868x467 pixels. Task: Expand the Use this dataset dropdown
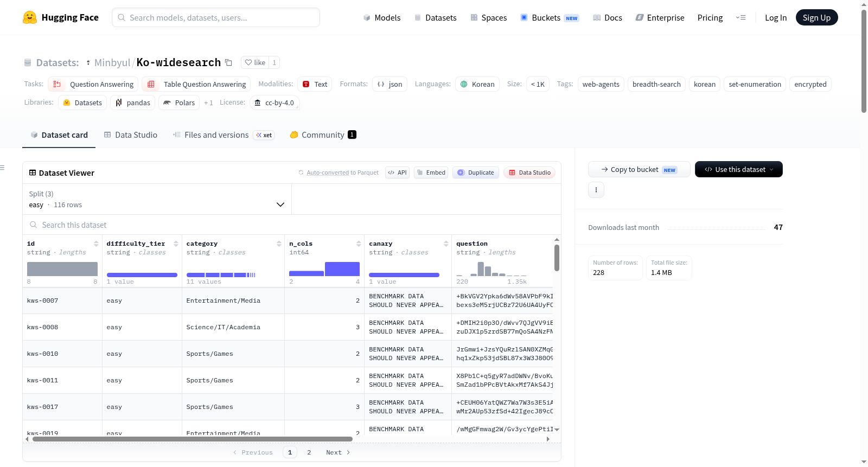click(x=739, y=169)
